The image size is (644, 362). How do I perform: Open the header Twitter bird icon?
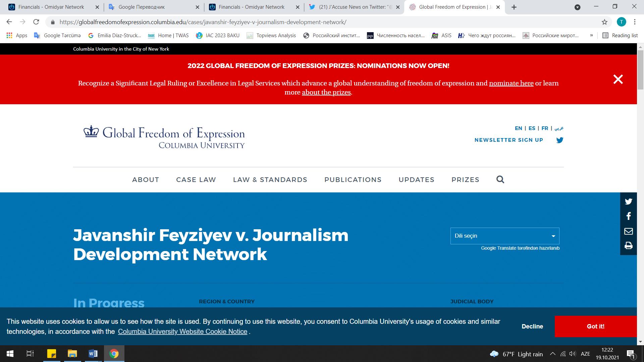point(559,140)
